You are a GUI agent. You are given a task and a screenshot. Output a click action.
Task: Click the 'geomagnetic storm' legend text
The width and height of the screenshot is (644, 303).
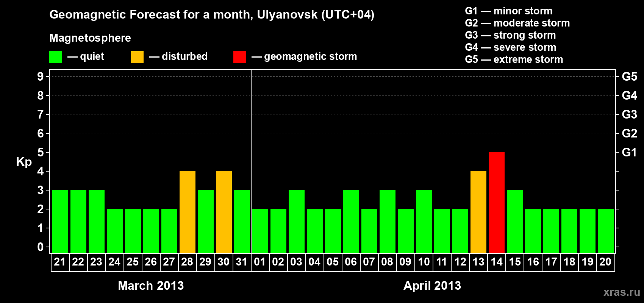pyautogui.click(x=311, y=56)
